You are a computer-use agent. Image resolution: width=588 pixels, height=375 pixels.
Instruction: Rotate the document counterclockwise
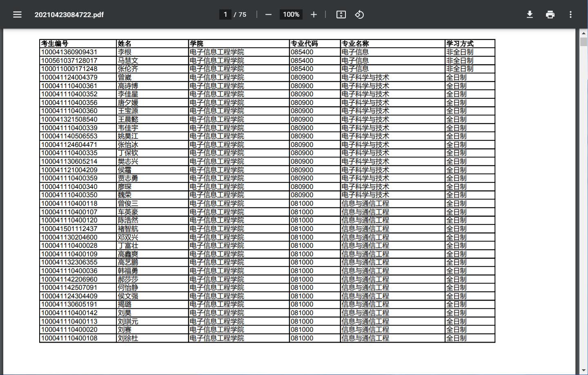[x=359, y=15]
